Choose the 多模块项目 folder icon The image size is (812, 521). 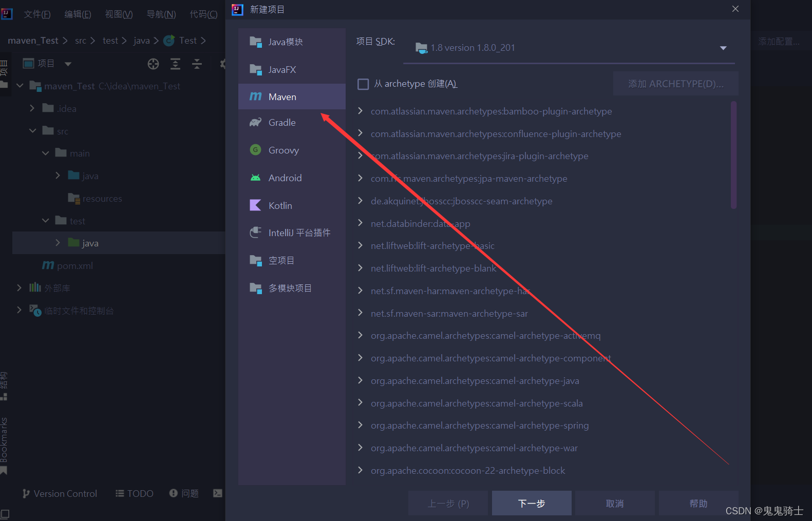tap(255, 288)
